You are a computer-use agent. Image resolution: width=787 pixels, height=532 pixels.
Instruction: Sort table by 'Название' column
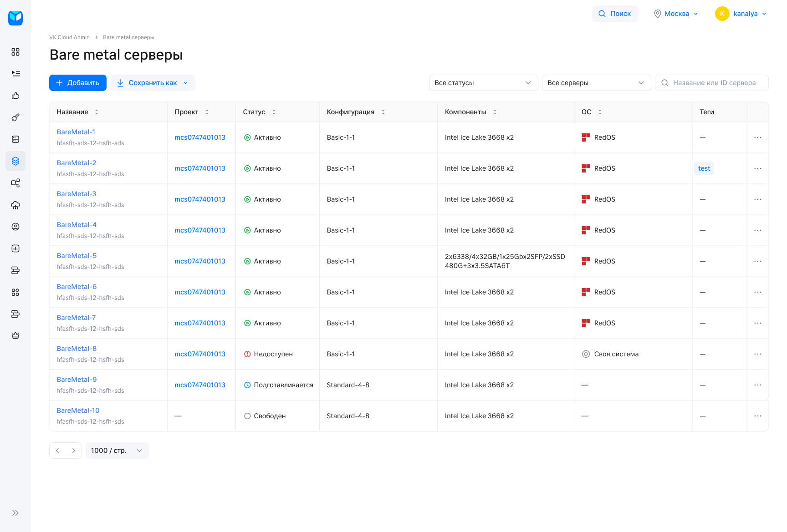[96, 112]
